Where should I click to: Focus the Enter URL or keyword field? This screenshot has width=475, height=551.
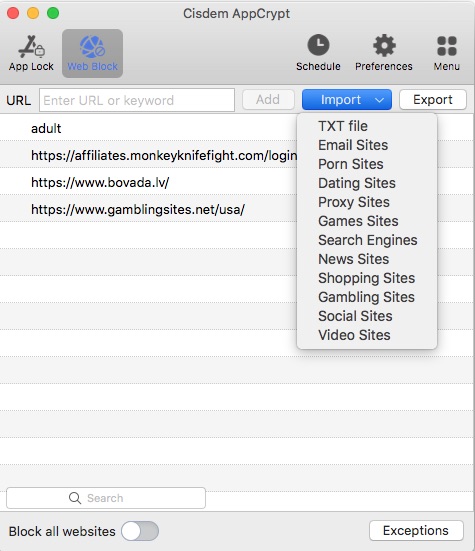point(137,100)
